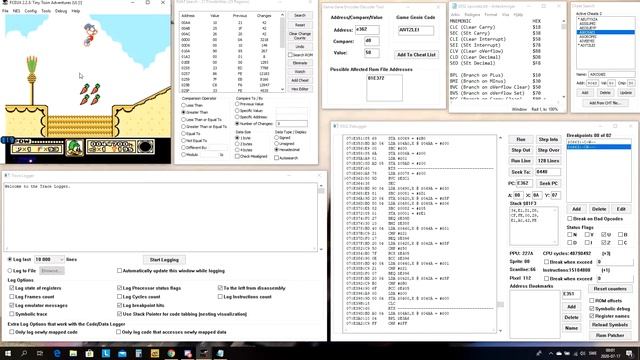Open the notification center icon
The height and width of the screenshot is (360, 640).
pyautogui.click(x=629, y=353)
